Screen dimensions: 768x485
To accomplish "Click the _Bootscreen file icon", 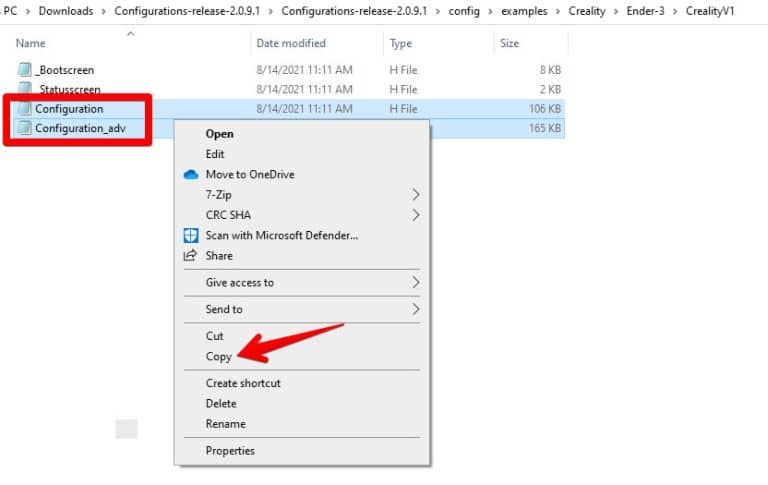I will (25, 70).
